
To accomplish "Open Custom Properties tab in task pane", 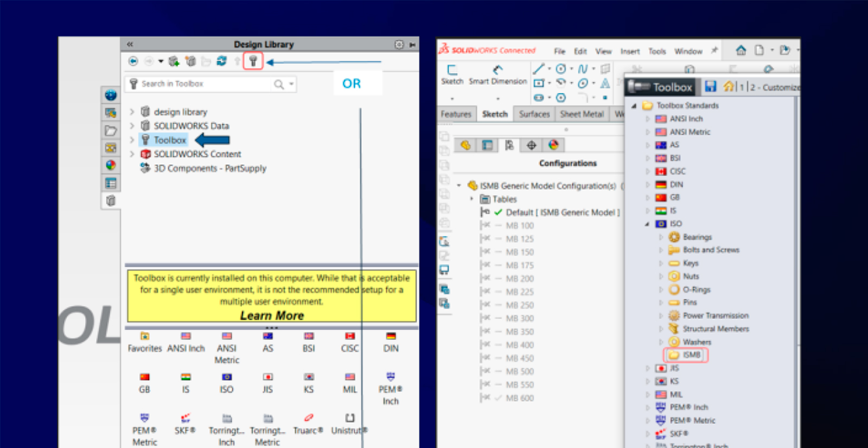I will 111,183.
